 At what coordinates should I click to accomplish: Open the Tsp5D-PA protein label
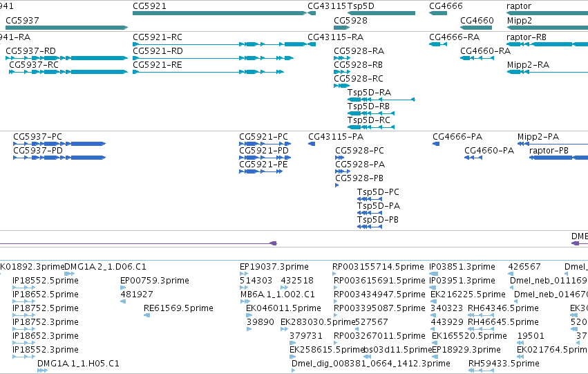(379, 206)
